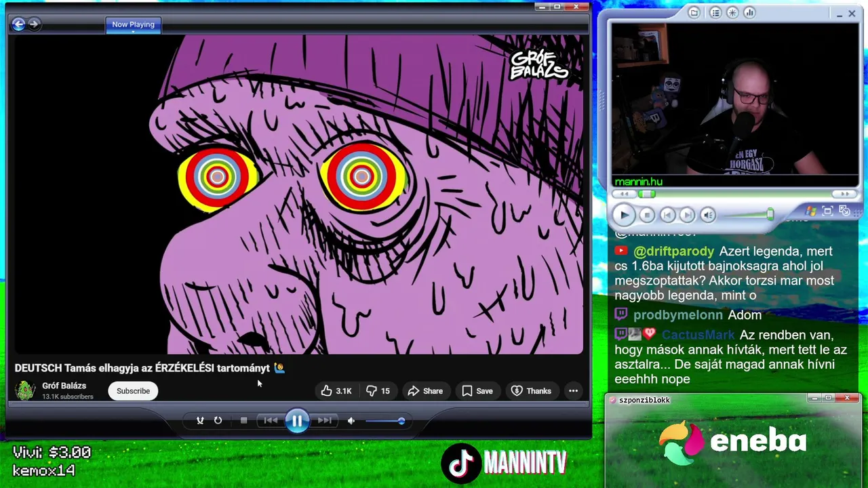The image size is (868, 488).
Task: Click the CactusMark username in chat
Action: 698,335
